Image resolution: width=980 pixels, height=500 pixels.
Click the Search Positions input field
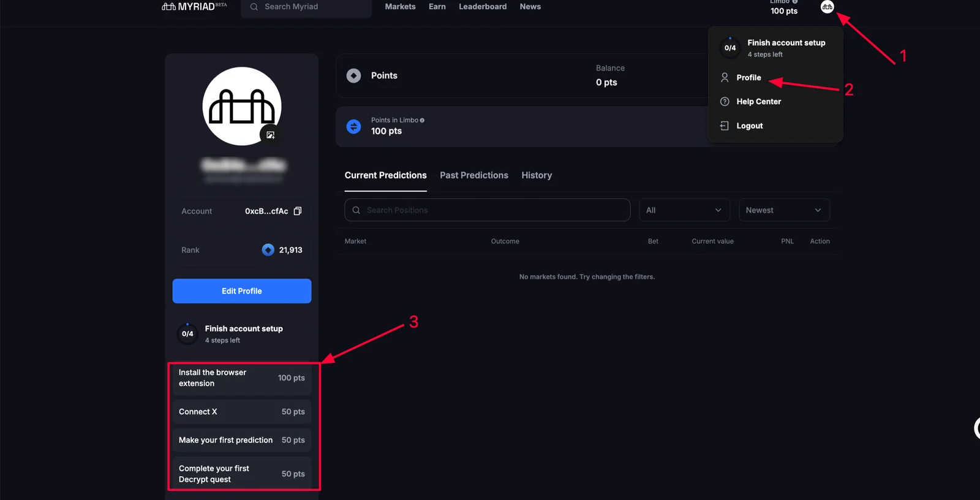click(488, 210)
